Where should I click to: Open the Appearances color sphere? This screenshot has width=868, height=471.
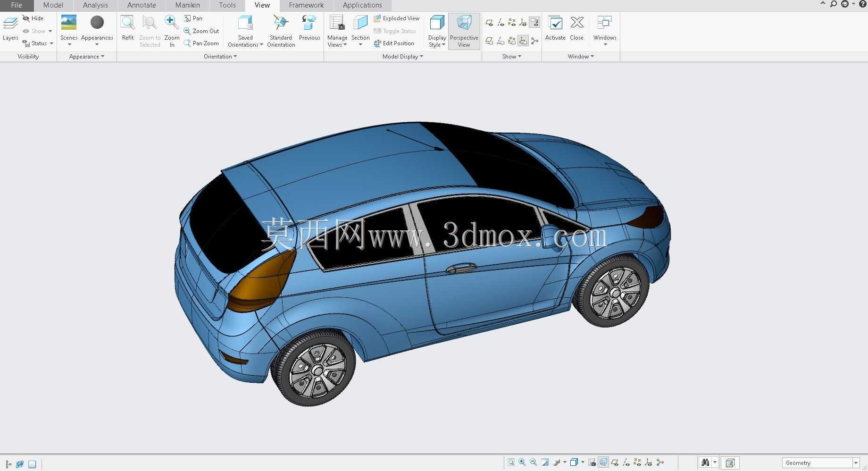[x=97, y=23]
